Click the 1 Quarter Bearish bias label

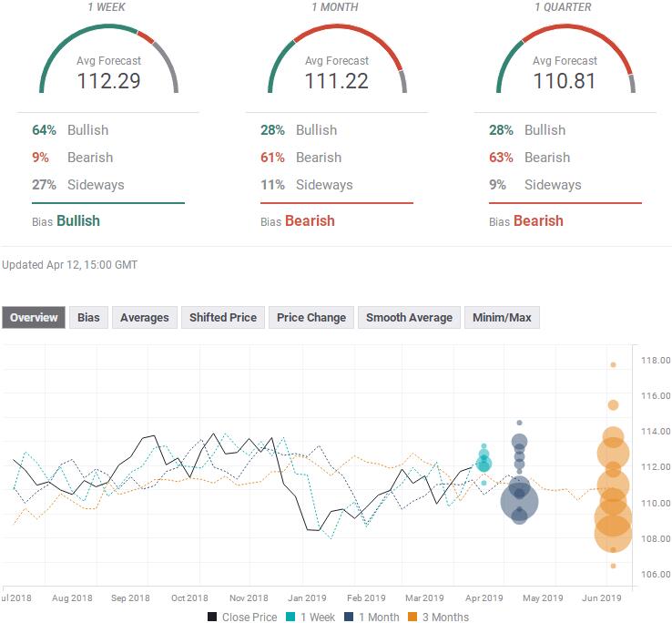(538, 220)
